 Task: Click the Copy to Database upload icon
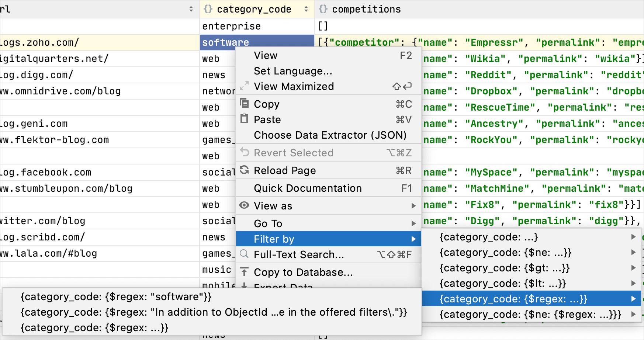point(244,272)
